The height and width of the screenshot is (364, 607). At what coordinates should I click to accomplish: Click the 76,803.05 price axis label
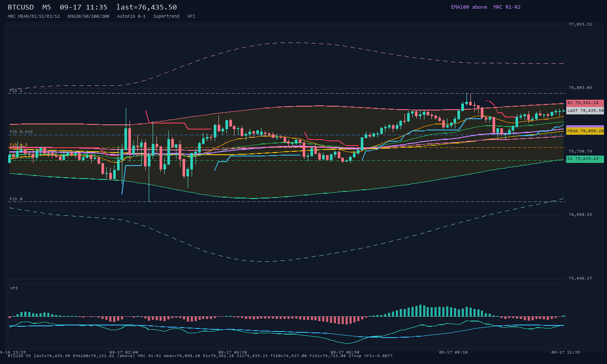pos(580,88)
